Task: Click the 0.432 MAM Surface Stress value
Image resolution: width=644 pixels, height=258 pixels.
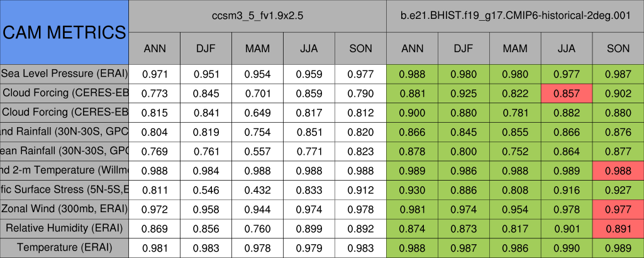Action: pos(257,189)
